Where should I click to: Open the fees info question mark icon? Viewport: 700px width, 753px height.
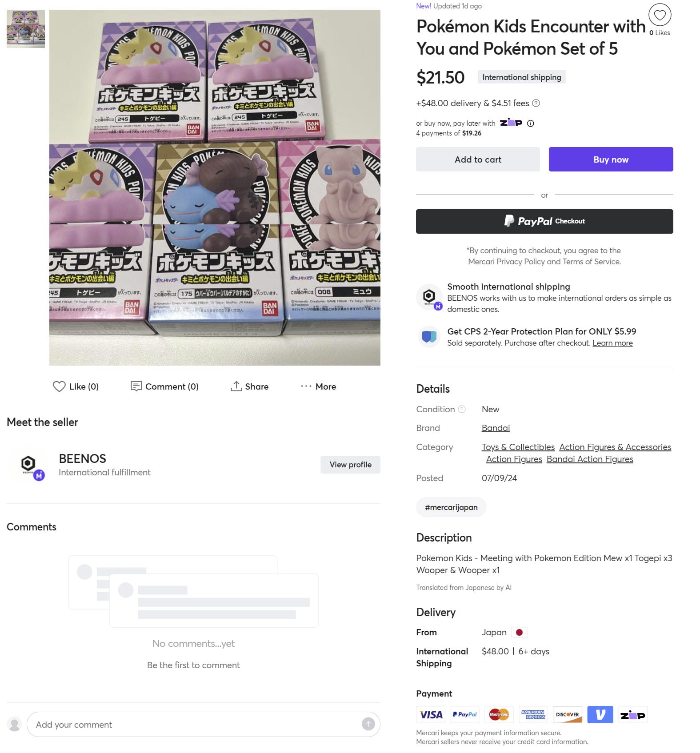pos(536,103)
